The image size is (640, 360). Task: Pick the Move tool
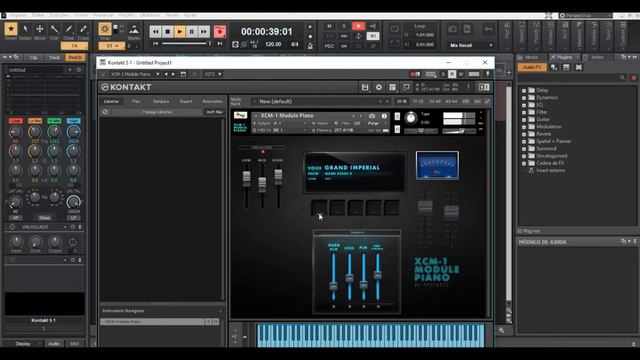[40, 29]
